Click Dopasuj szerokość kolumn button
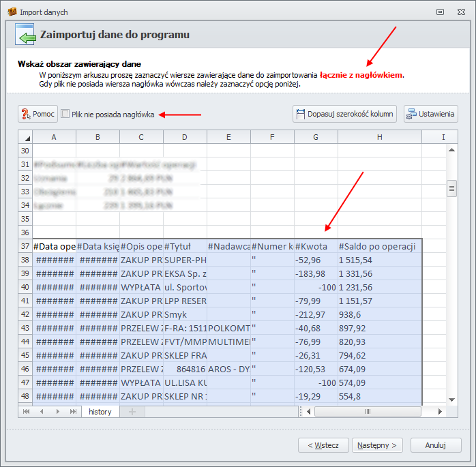Viewport: 476px width, 467px height. 344,114
